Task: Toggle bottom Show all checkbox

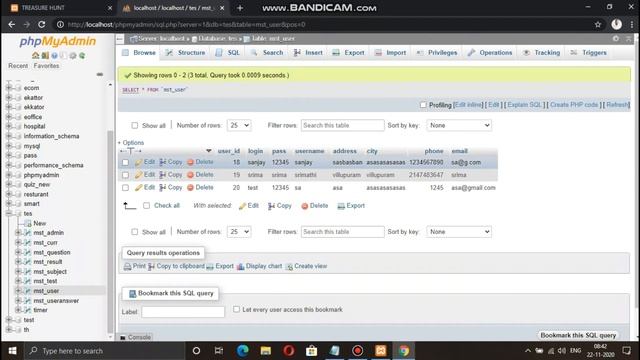Action: [x=135, y=232]
